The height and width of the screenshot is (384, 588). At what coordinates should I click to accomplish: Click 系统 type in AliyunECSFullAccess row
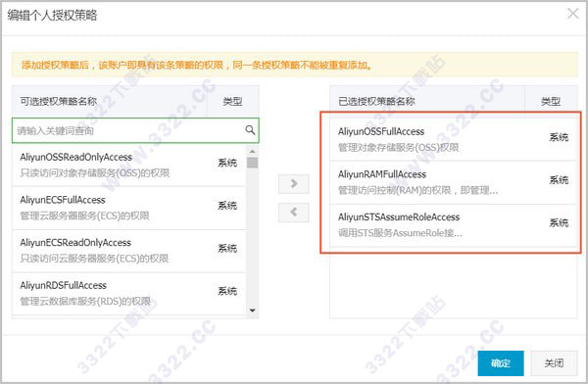point(227,206)
